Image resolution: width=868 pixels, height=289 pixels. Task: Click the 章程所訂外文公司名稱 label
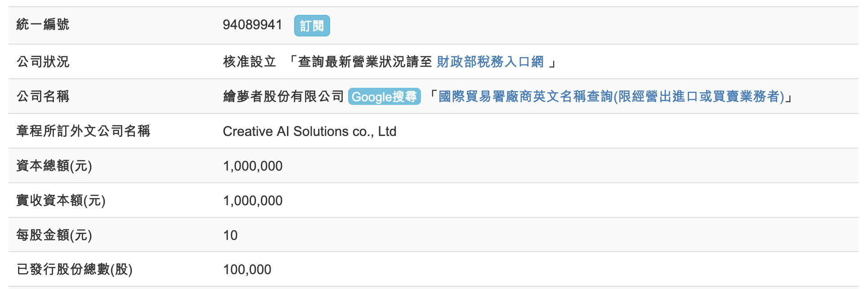point(83,131)
